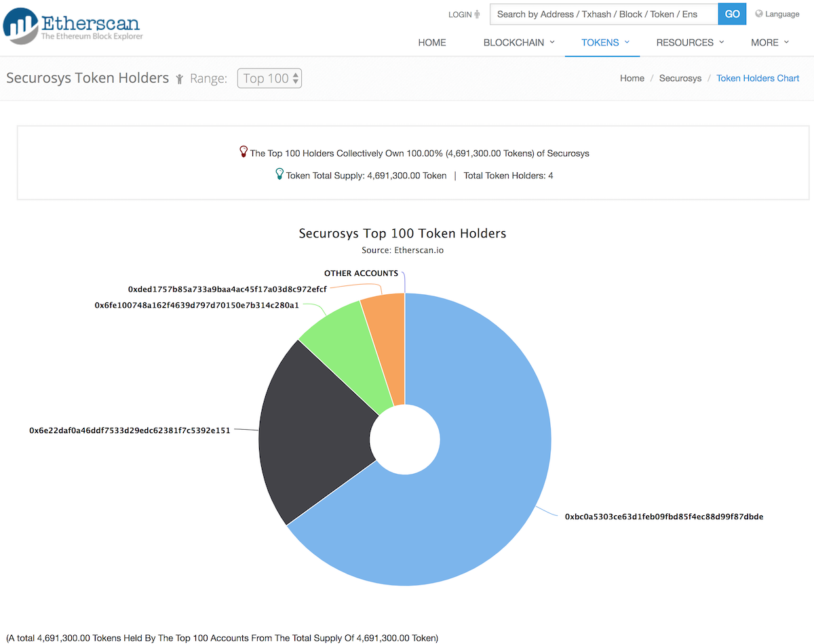Click the Etherscan logo
Screen dimensions: 814x644
coord(73,26)
